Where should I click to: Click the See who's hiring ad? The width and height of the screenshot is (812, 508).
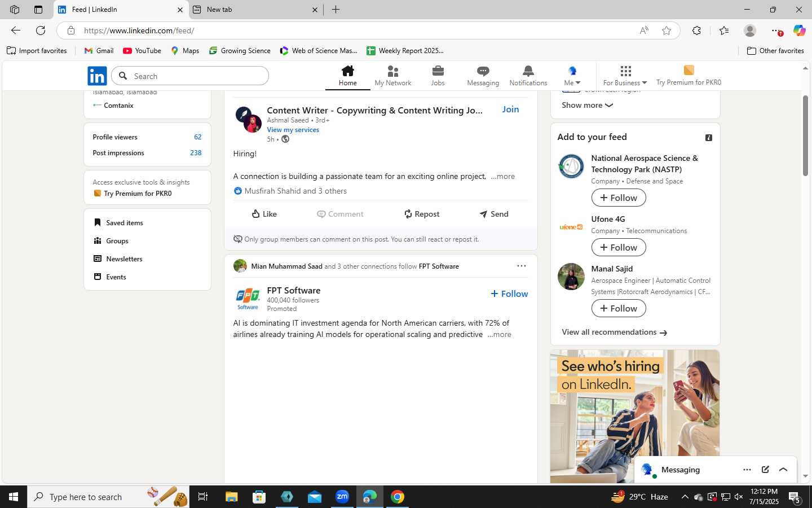(x=635, y=417)
